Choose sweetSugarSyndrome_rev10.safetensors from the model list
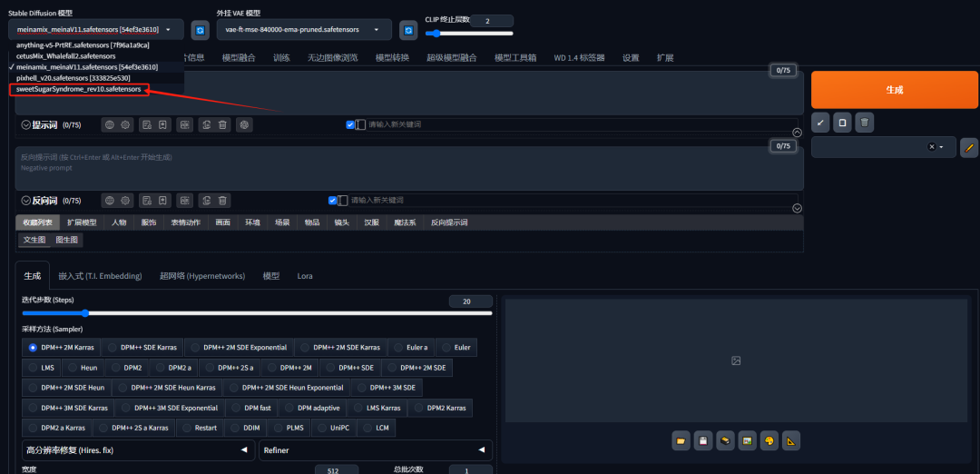This screenshot has height=474, width=980. point(79,89)
